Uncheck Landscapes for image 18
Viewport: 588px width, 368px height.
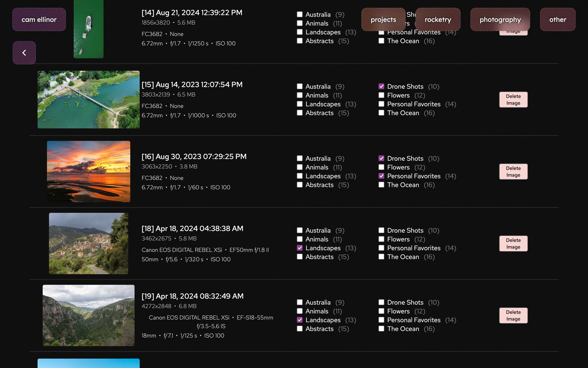(300, 248)
